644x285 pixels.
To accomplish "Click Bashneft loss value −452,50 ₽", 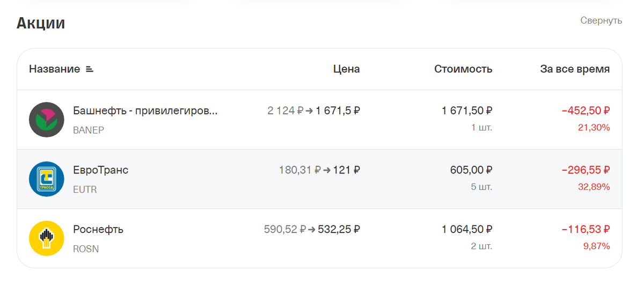I will (x=586, y=111).
